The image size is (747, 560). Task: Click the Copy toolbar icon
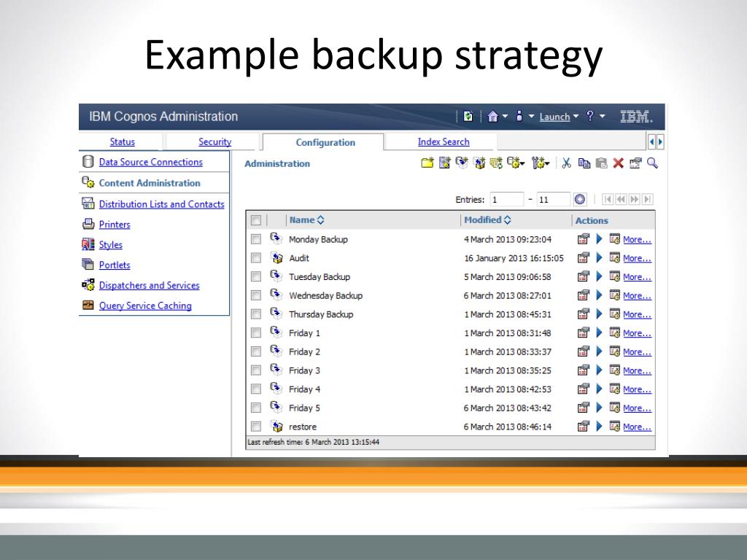584,163
